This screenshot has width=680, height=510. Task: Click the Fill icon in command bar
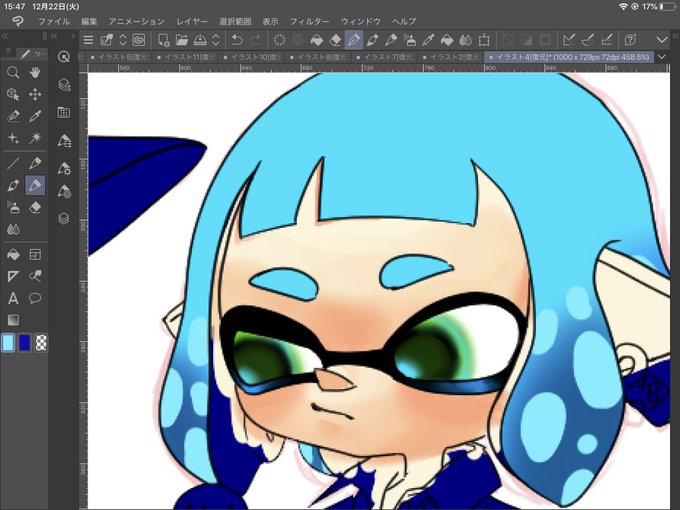coord(317,40)
